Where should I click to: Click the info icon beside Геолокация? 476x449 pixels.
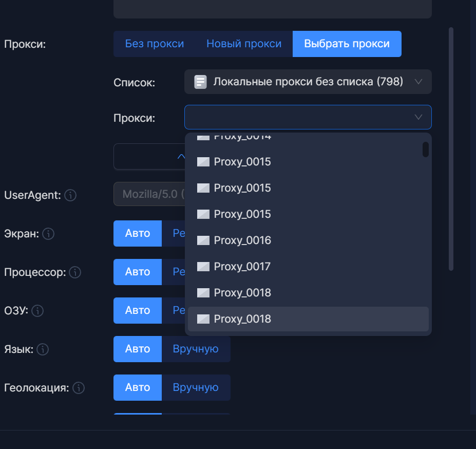pos(79,388)
